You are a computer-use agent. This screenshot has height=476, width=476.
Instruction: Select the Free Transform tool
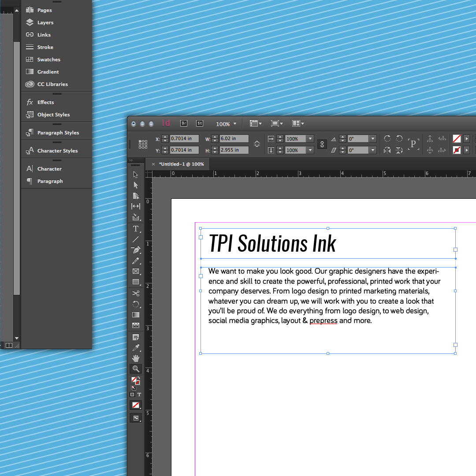point(135,304)
